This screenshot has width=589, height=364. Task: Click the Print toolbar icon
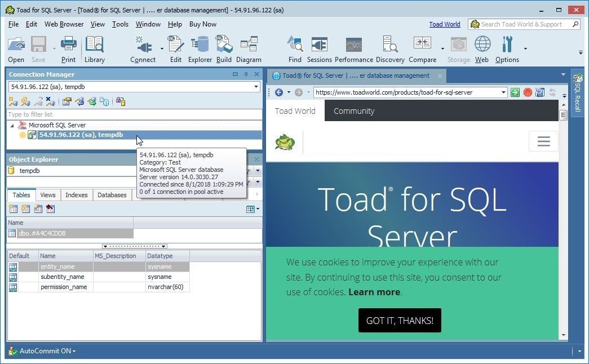click(68, 49)
